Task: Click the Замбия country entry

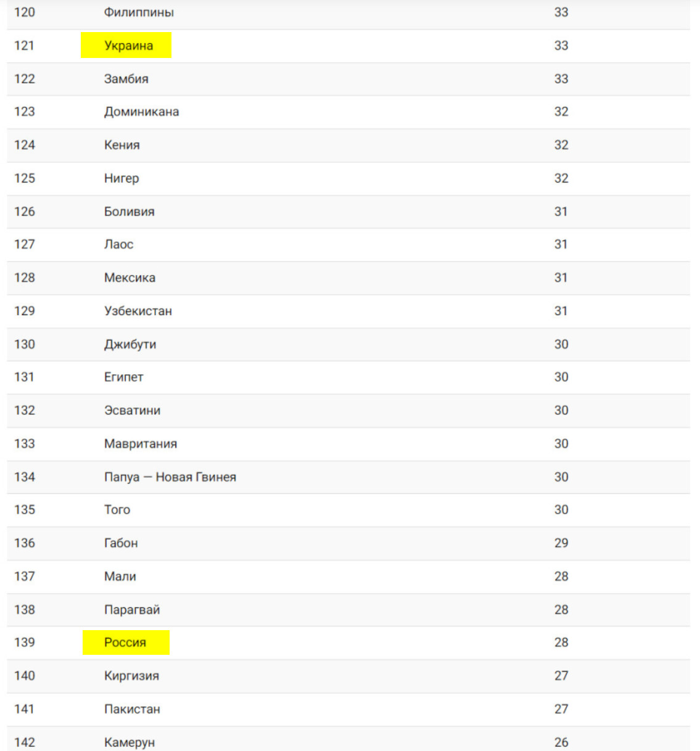Action: [126, 79]
